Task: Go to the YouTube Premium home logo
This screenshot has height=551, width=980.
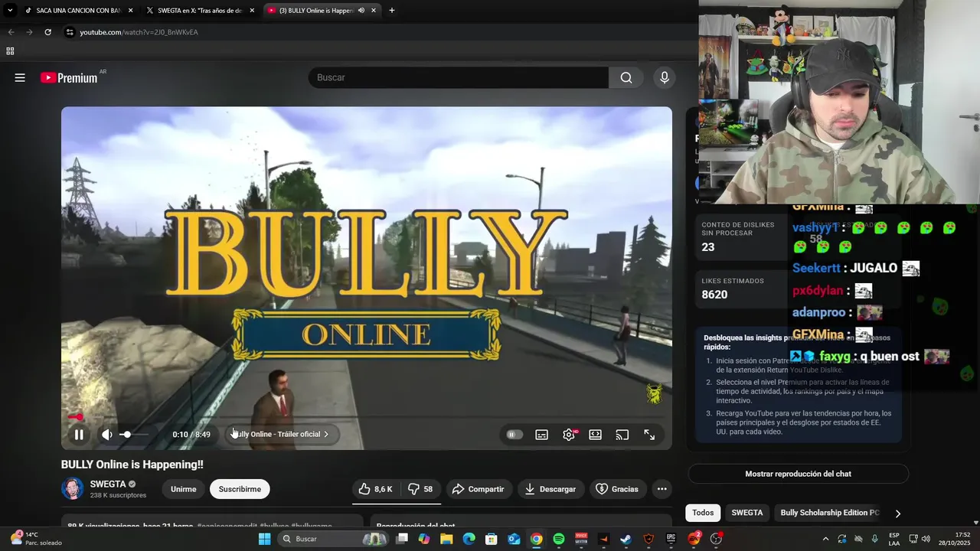Action: [x=69, y=77]
